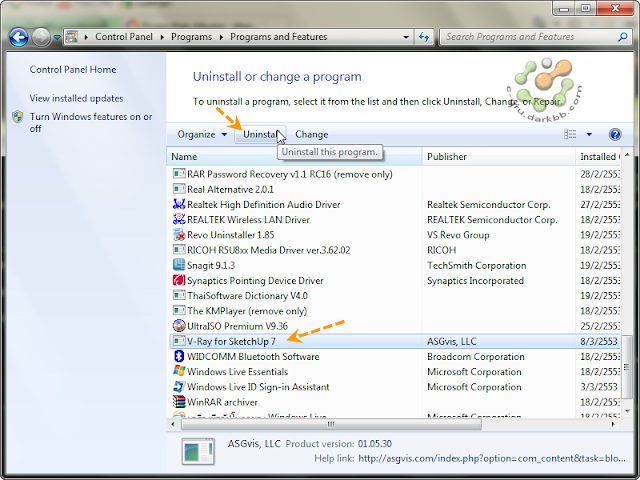This screenshot has height=480, width=640.
Task: Click product version 01.05.30 in details pane
Action: pyautogui.click(x=375, y=444)
